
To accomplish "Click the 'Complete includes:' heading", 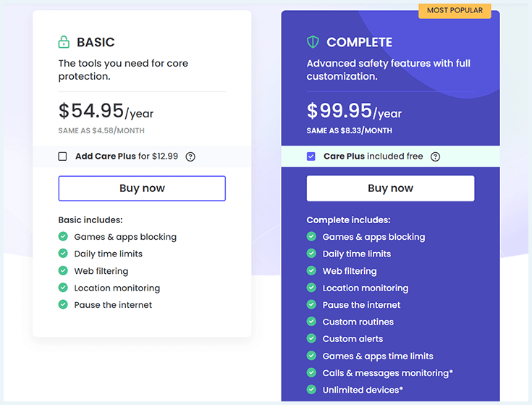I will (348, 220).
